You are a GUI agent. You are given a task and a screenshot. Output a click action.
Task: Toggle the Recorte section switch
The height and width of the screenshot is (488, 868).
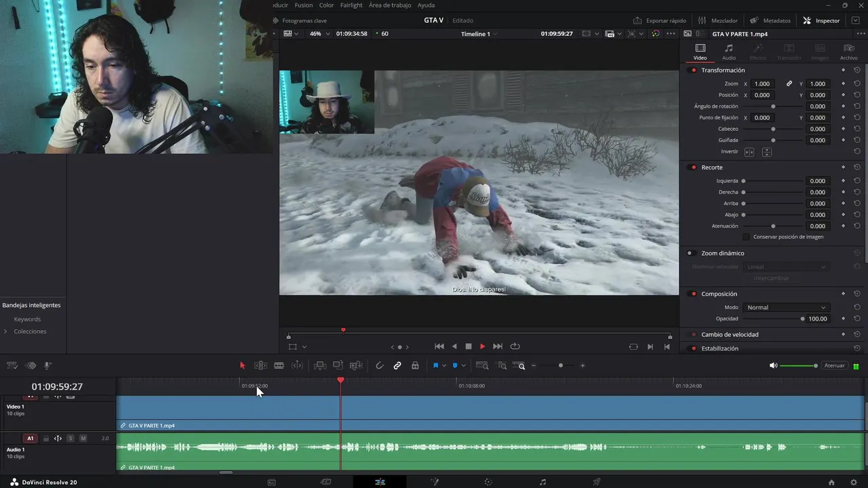(x=693, y=167)
